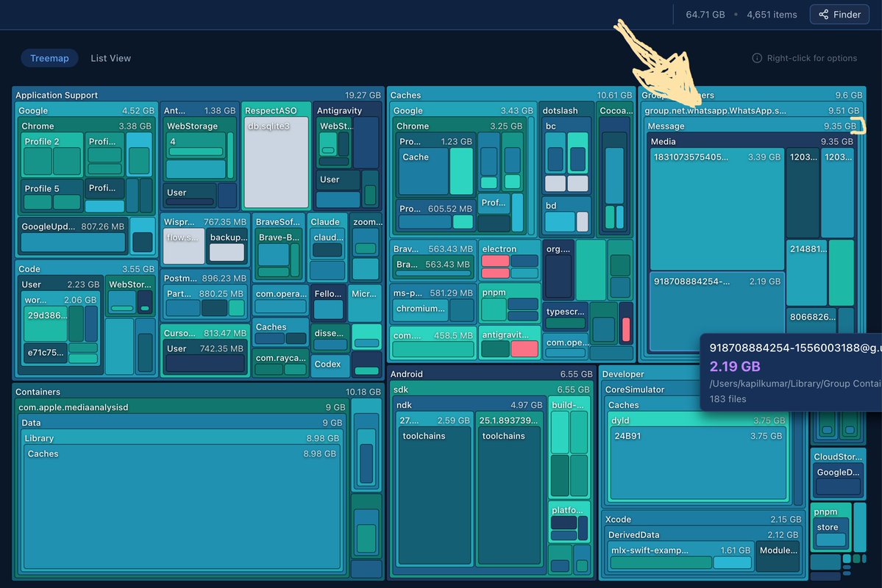This screenshot has width=882, height=588.
Task: Click the group.net.whatsapp.WhatsApp.s... block
Action: click(752, 110)
